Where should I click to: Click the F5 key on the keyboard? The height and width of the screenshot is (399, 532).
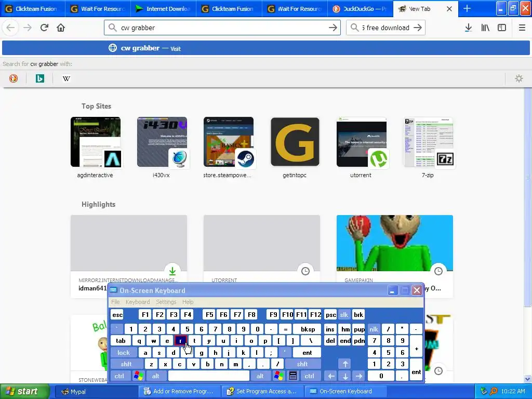click(x=209, y=314)
